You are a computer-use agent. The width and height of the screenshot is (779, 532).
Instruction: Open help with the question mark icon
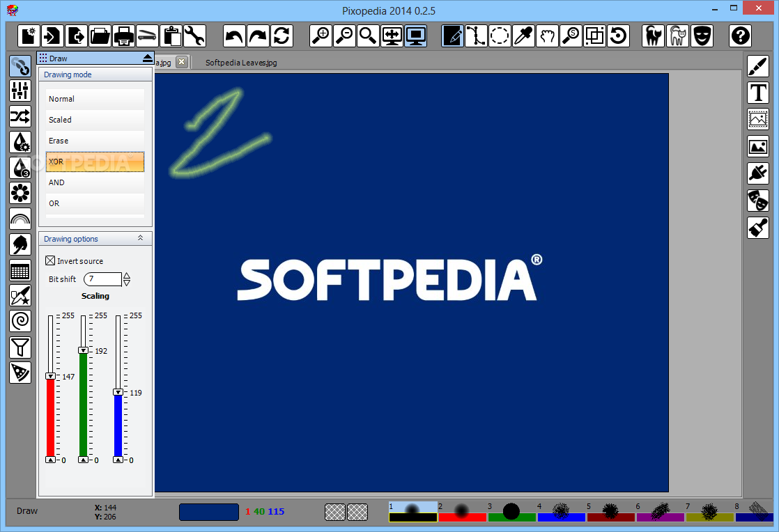point(740,36)
